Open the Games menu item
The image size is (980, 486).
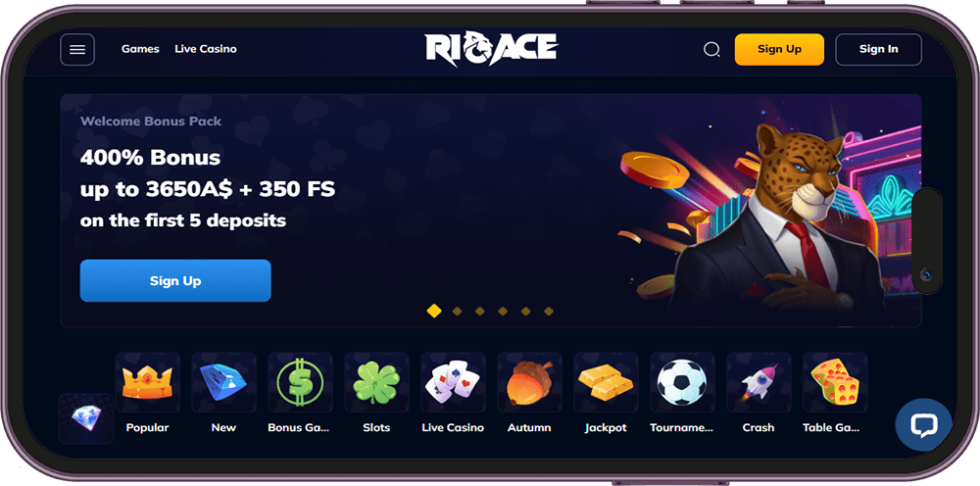(x=140, y=49)
